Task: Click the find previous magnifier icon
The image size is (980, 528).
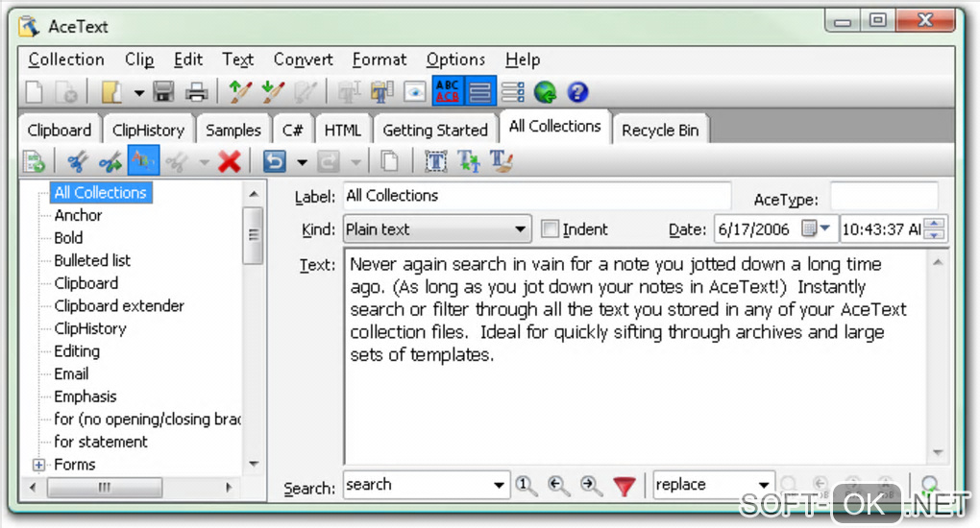Action: 558,485
